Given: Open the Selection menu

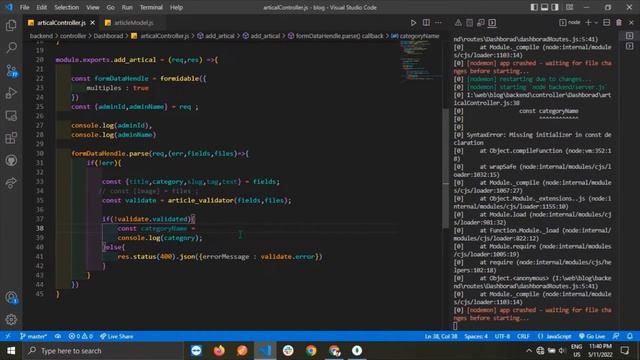Looking at the screenshot, I should [x=67, y=7].
